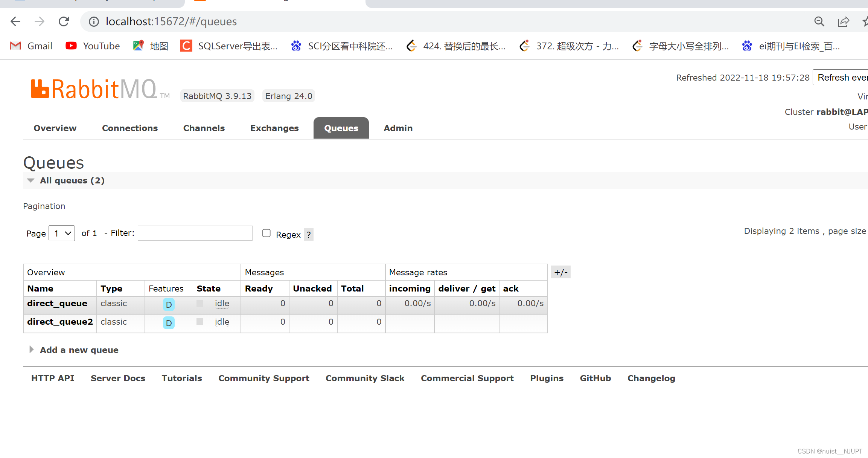
Task: Click the RabbitMQ logo
Action: [100, 89]
